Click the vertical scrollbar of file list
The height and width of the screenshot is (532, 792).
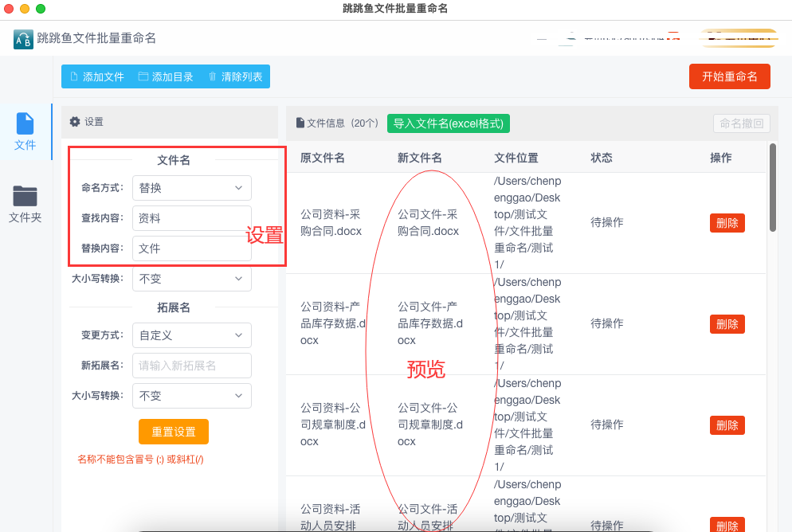[x=773, y=187]
